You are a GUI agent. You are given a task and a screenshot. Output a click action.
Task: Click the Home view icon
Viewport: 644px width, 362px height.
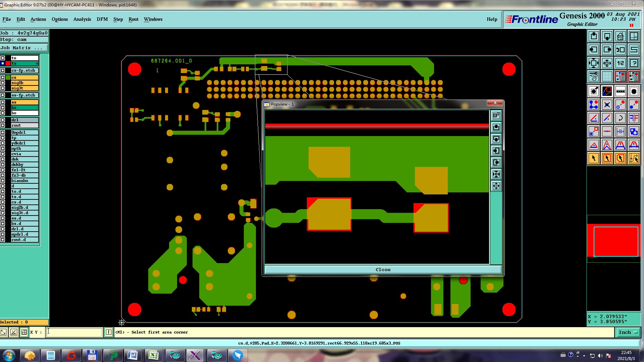coord(620,36)
